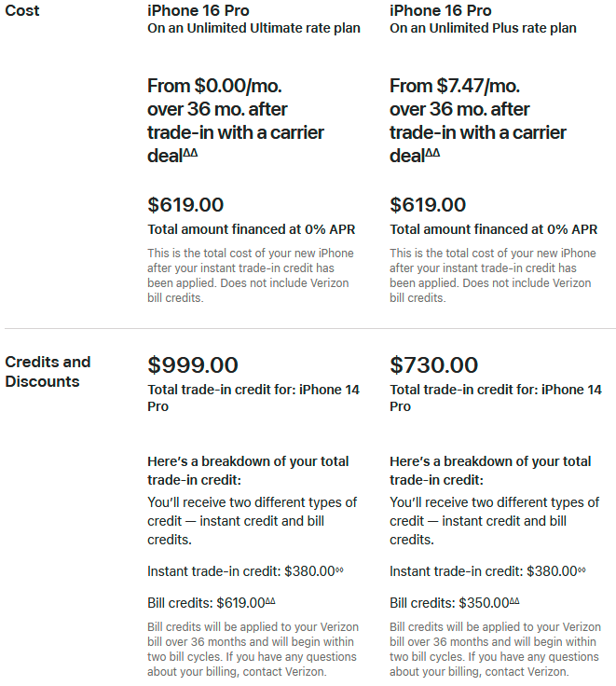Viewport: 616px width, 686px height.
Task: Click the footnote symbol next to Bill credits $619.00
Action: click(270, 601)
